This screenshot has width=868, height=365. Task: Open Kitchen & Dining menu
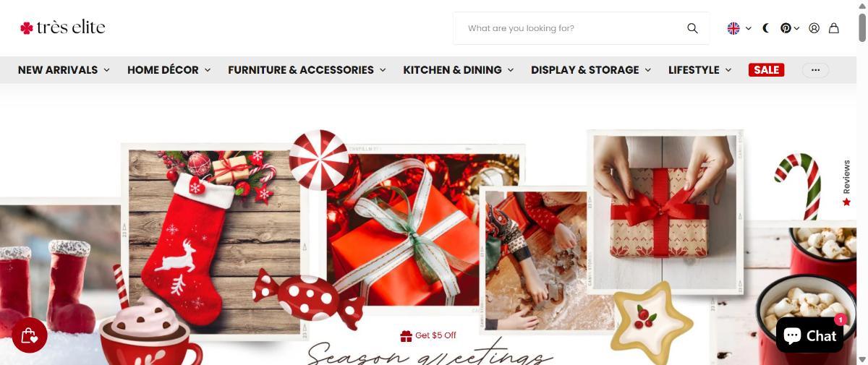pyautogui.click(x=458, y=70)
